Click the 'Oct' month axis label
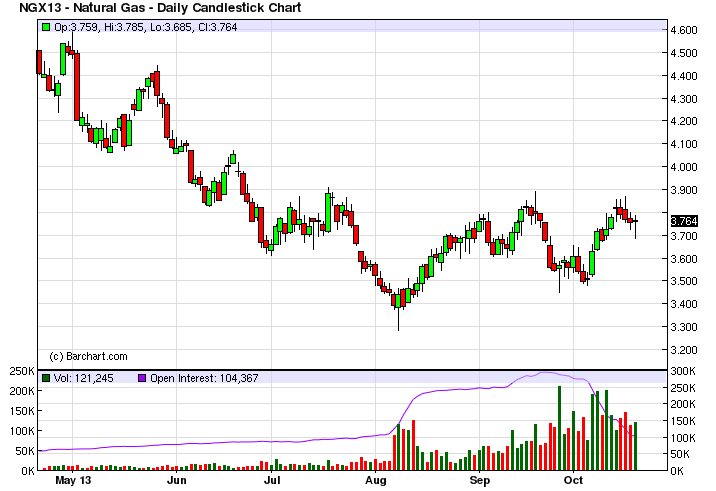716x491 pixels. [574, 480]
